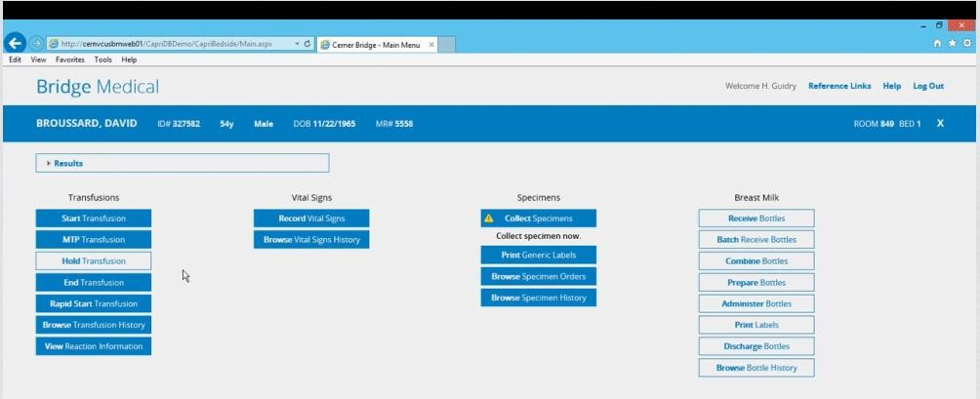The height and width of the screenshot is (399, 980).
Task: Click Prepare Bottles button
Action: click(756, 282)
